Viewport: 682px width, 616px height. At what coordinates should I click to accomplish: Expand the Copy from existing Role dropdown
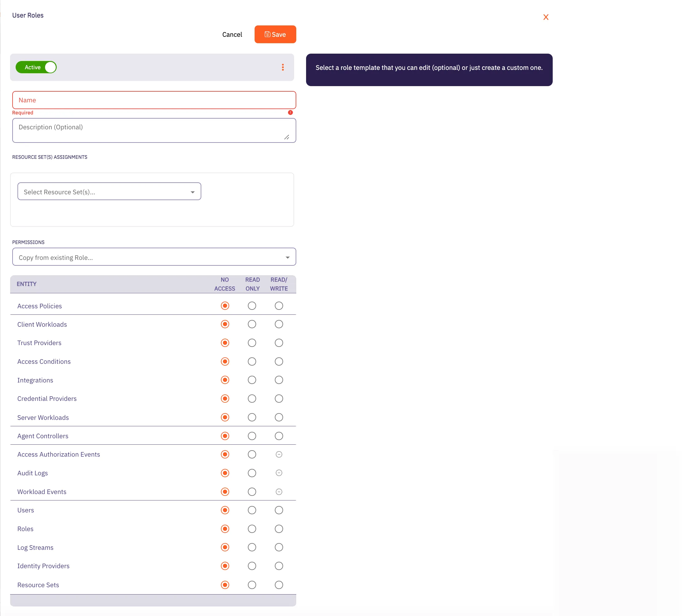[154, 257]
